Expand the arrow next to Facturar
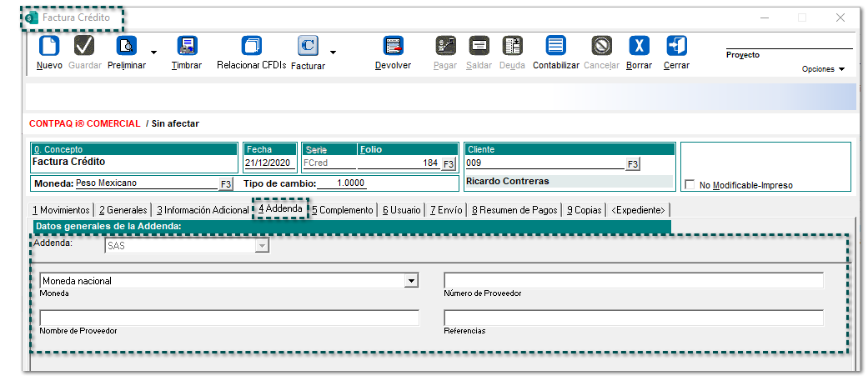 [x=334, y=51]
